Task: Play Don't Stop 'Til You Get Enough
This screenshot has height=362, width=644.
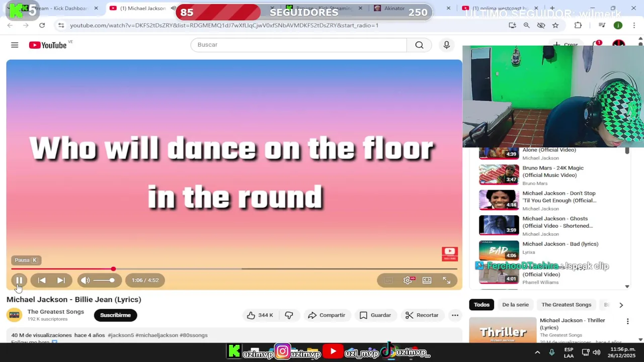Action: tap(559, 197)
